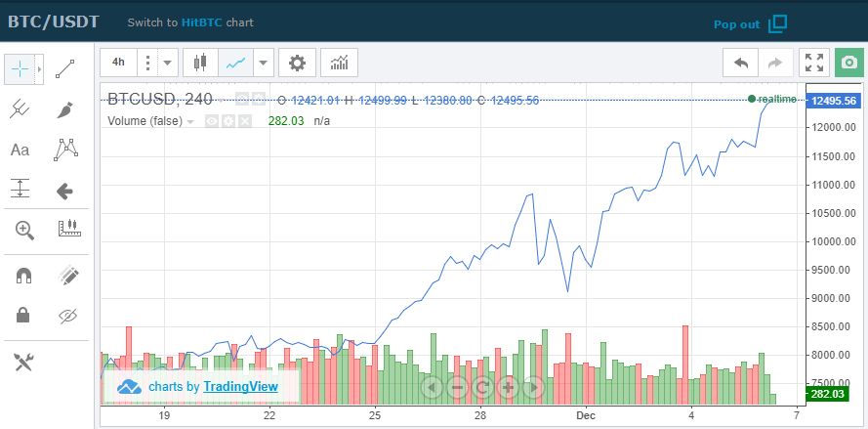The image size is (868, 429).
Task: Click the measure ruler tool
Action: (x=68, y=230)
